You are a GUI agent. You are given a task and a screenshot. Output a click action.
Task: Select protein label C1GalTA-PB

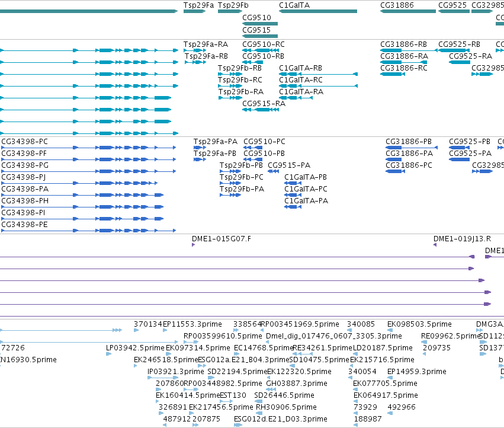click(306, 177)
